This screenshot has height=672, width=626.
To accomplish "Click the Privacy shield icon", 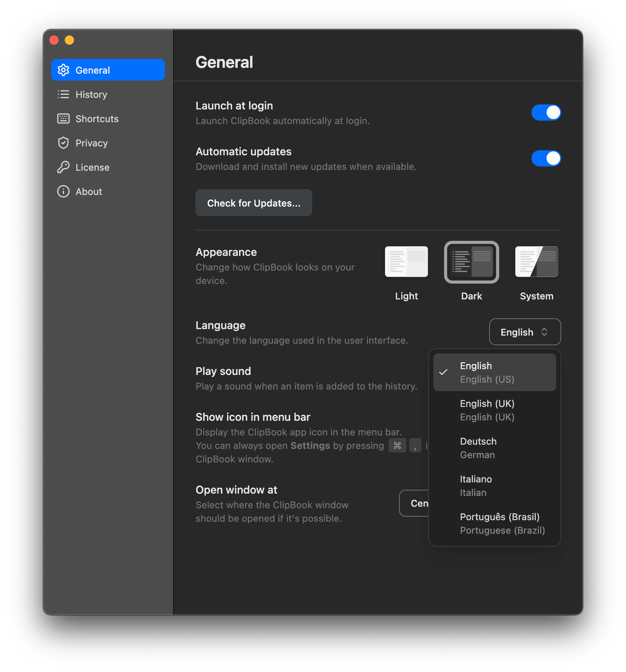I will point(63,143).
